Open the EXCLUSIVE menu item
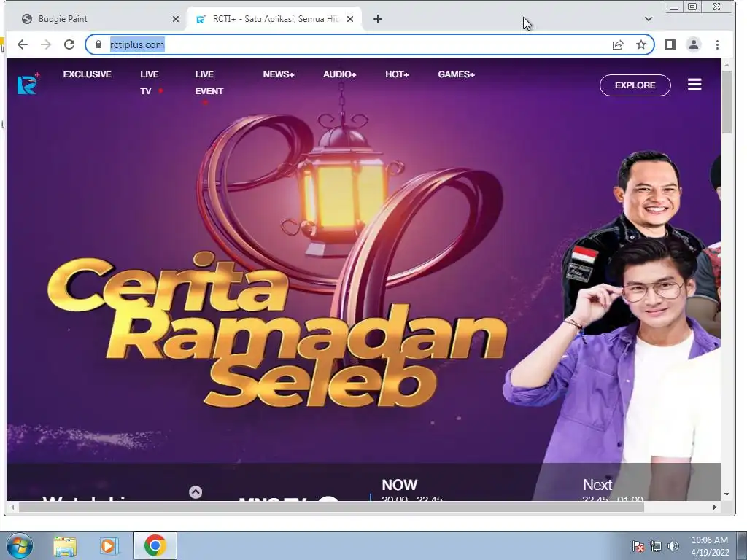 (x=88, y=74)
